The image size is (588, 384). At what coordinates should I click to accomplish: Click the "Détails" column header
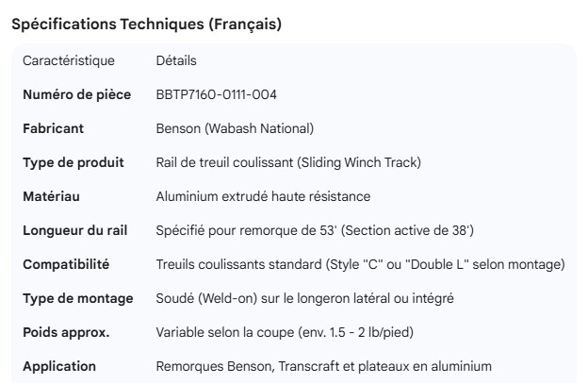coord(176,60)
